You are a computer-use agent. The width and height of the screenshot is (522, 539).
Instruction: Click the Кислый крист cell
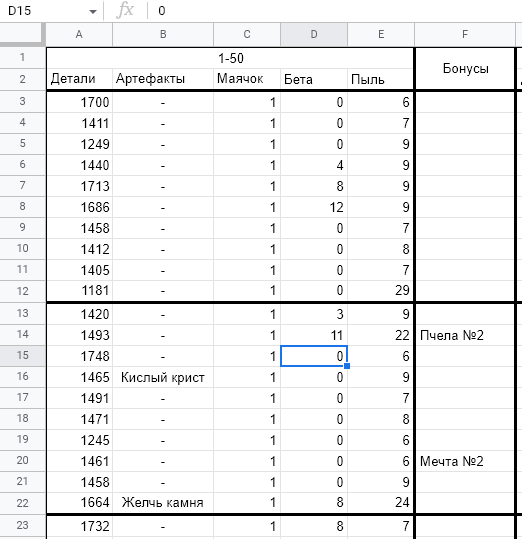pos(163,377)
